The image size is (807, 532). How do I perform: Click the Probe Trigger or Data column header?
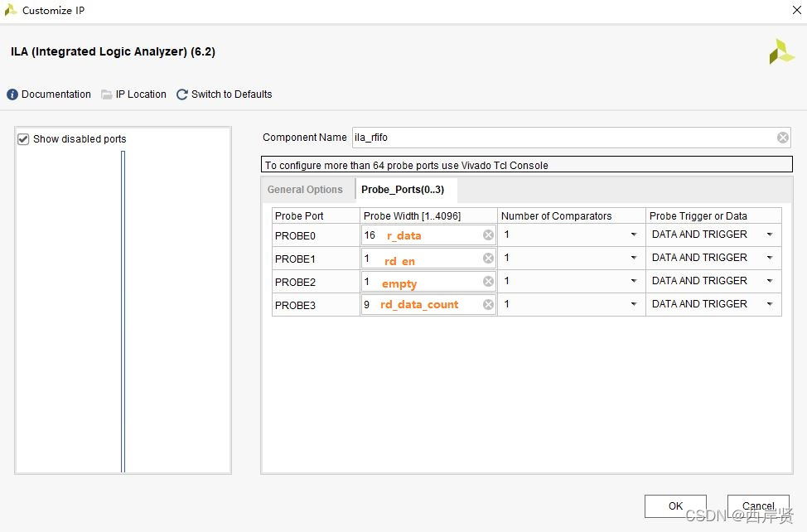pyautogui.click(x=714, y=216)
